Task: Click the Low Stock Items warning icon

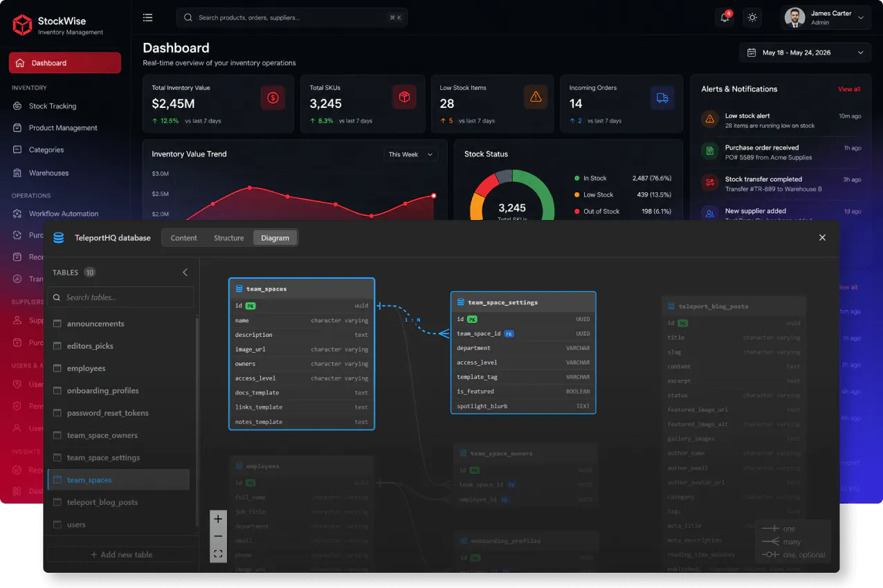Action: point(536,98)
